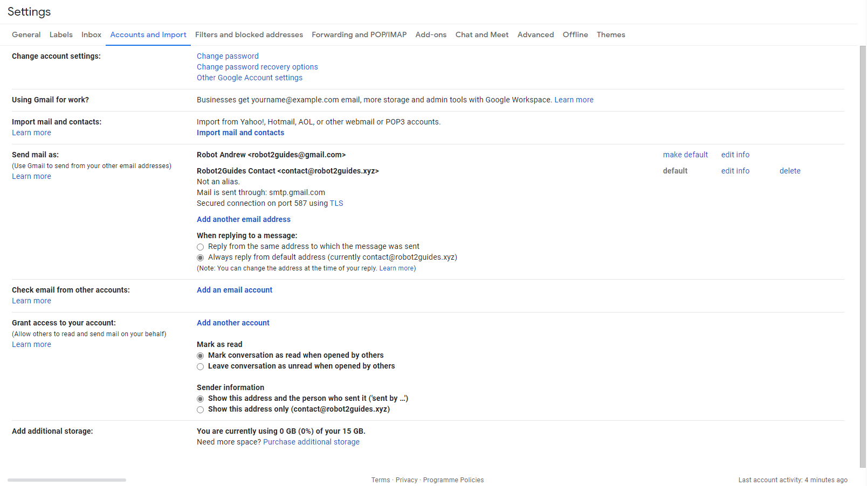Select 'Show this address only' radio button
868x486 pixels.
coord(200,409)
